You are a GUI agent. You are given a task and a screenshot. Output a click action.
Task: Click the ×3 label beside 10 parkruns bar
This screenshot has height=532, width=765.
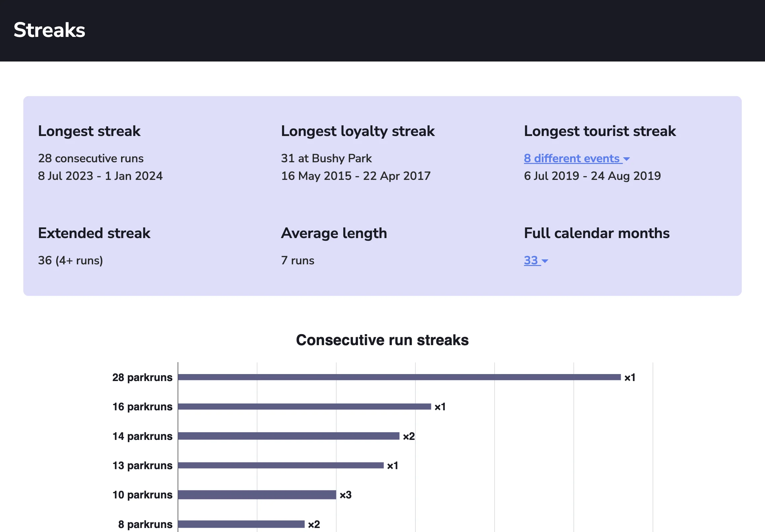coord(345,495)
